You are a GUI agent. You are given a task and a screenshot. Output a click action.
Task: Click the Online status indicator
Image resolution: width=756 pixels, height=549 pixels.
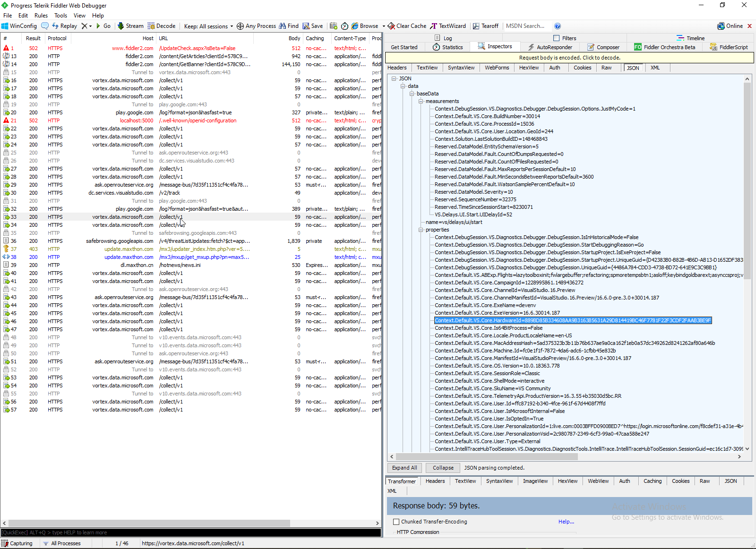pyautogui.click(x=730, y=26)
